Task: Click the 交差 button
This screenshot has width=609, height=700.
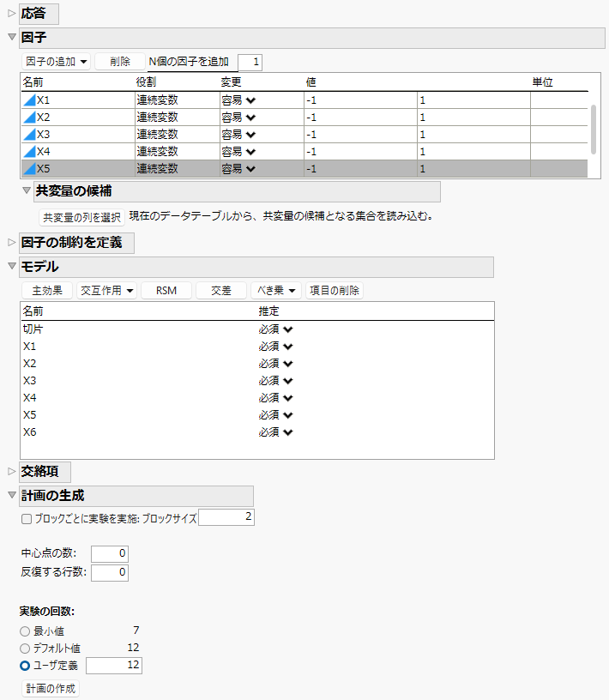Action: tap(221, 291)
